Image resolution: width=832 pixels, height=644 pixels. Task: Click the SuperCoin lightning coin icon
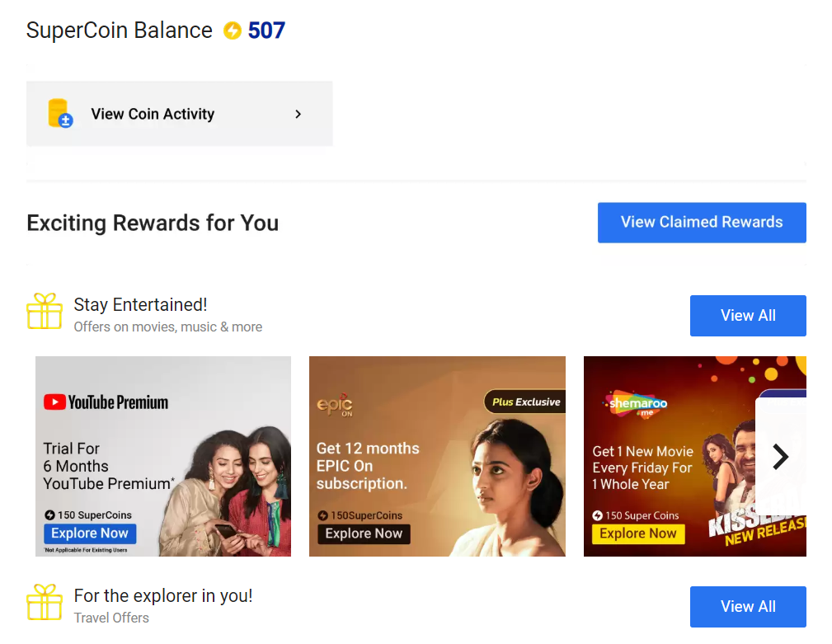(x=232, y=31)
